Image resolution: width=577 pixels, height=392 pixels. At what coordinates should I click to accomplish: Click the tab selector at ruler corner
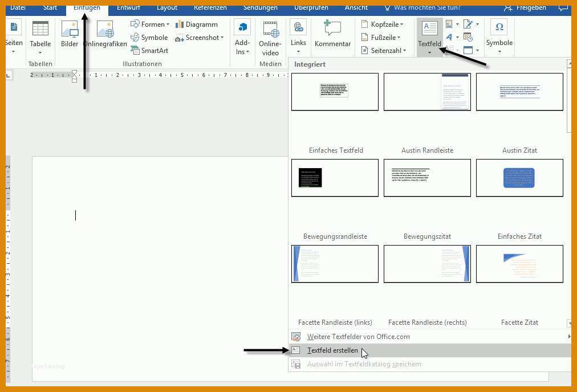coord(8,75)
